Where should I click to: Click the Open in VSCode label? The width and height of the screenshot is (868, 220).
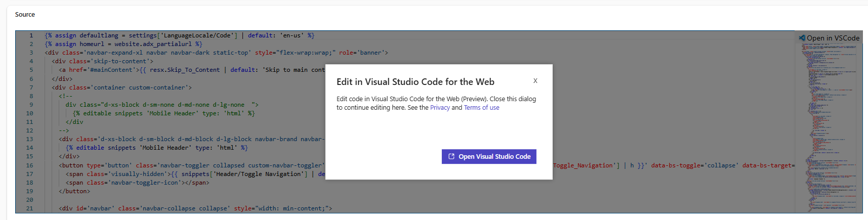(x=833, y=38)
